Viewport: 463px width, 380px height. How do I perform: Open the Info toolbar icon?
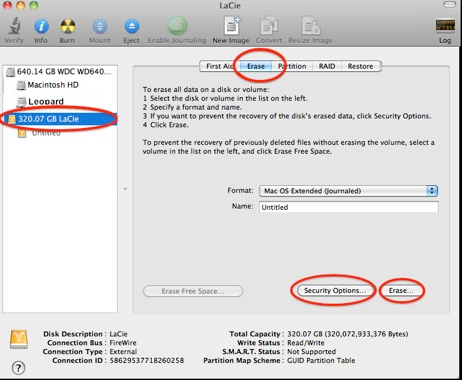(x=41, y=26)
